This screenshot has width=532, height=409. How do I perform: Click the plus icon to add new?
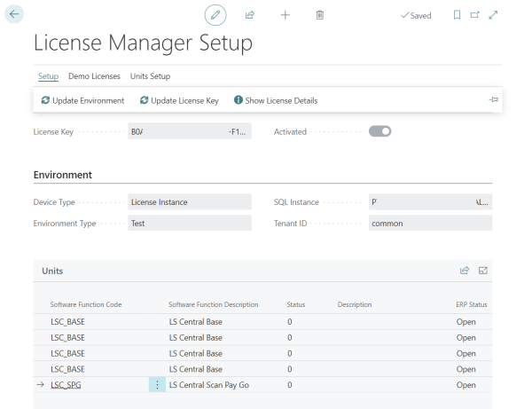click(x=285, y=15)
